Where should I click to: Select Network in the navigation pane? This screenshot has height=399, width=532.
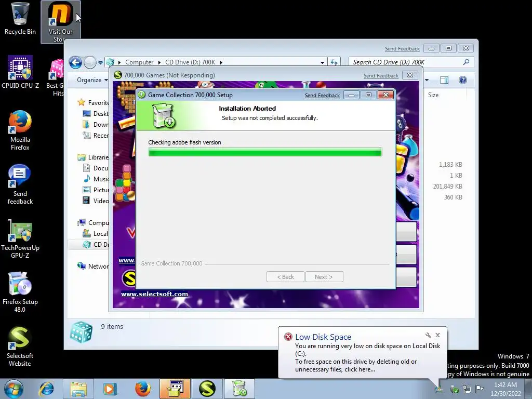(94, 267)
